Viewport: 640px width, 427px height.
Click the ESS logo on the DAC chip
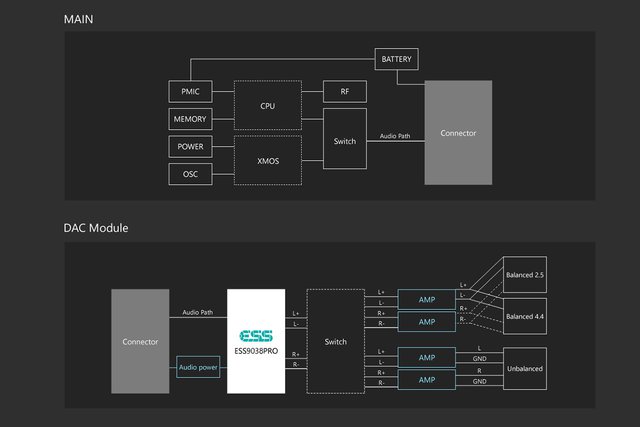pos(255,336)
